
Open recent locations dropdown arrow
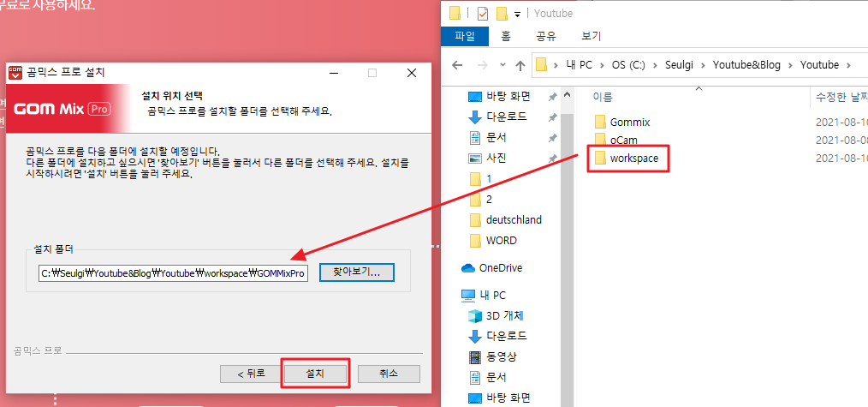[502, 65]
